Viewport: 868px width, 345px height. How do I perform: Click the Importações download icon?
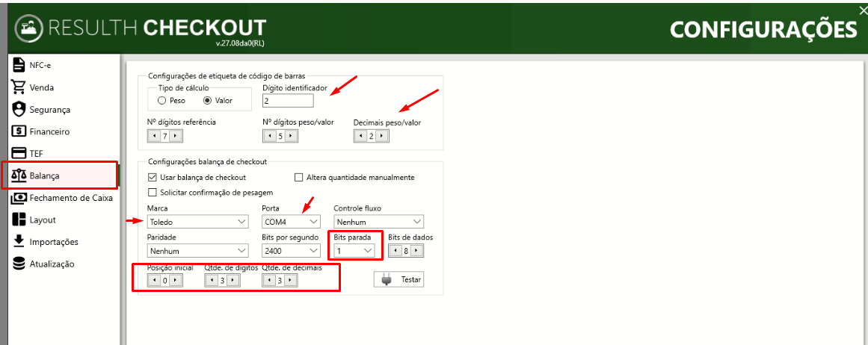(x=19, y=242)
